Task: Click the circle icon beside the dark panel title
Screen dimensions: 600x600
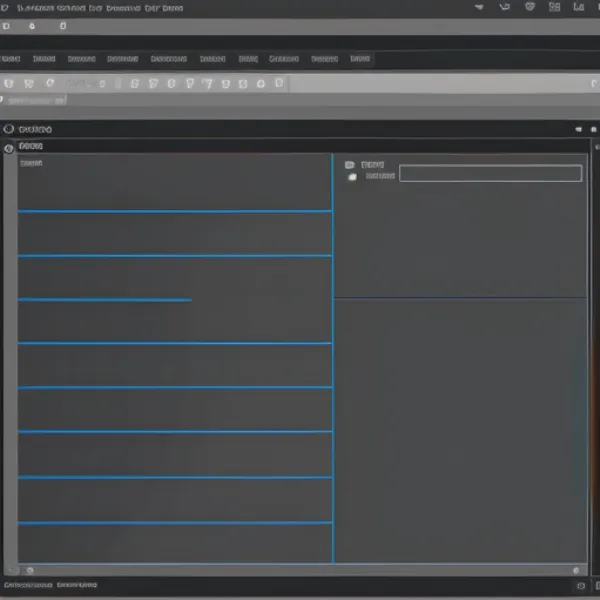Action: pyautogui.click(x=9, y=129)
